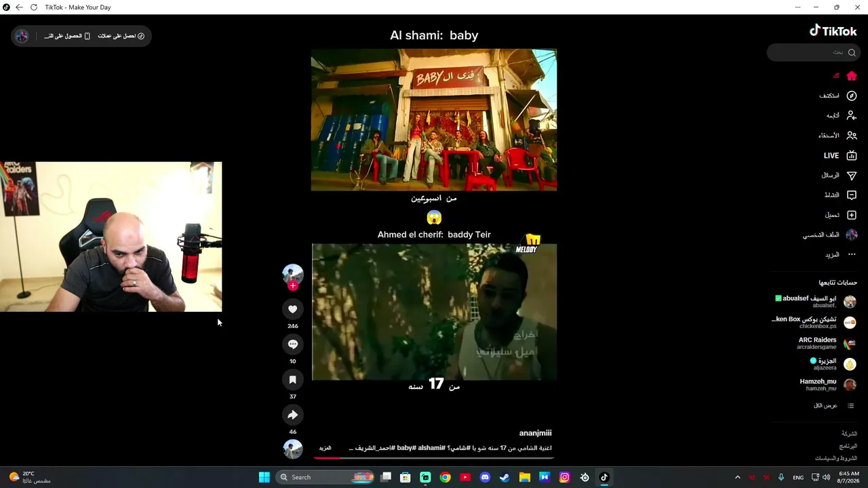This screenshot has height=488, width=868.
Task: Open the Company footer link
Action: point(849,434)
